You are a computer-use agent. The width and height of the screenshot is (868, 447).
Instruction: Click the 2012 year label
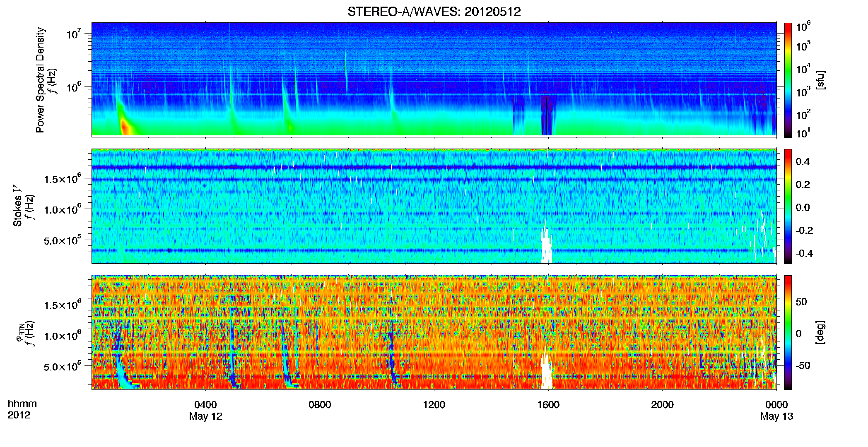coord(19,415)
